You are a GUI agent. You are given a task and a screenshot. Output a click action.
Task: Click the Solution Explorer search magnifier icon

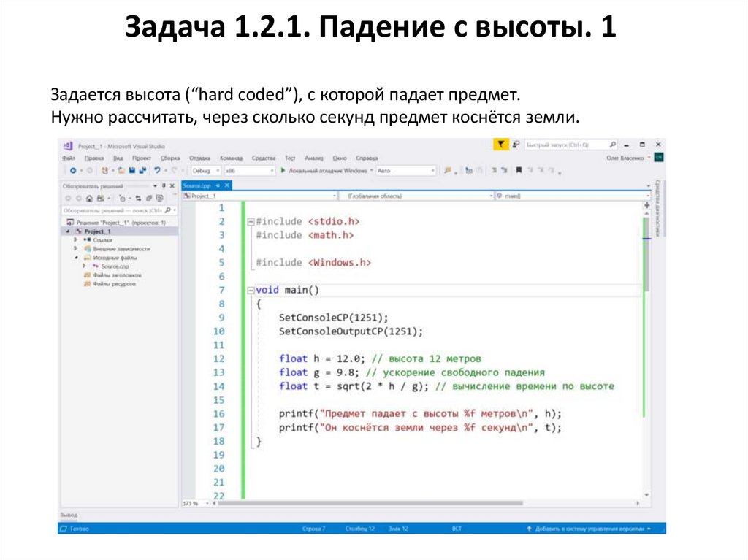pos(167,210)
